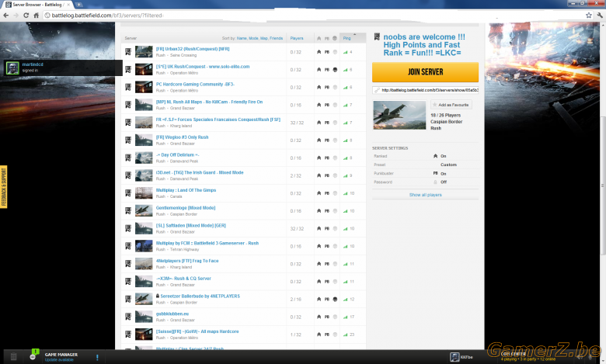Viewport: 606px width, 364px height.
Task: Open -=X3M=- Rush & CQ Server link
Action: pos(183,279)
